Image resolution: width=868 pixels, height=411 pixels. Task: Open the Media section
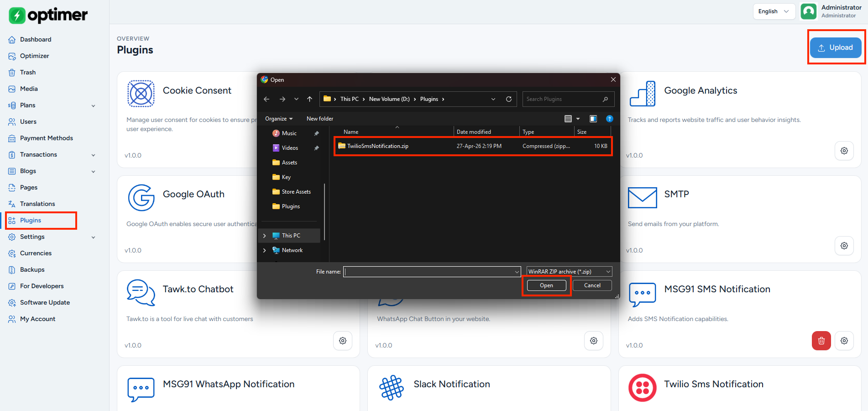[x=29, y=89]
